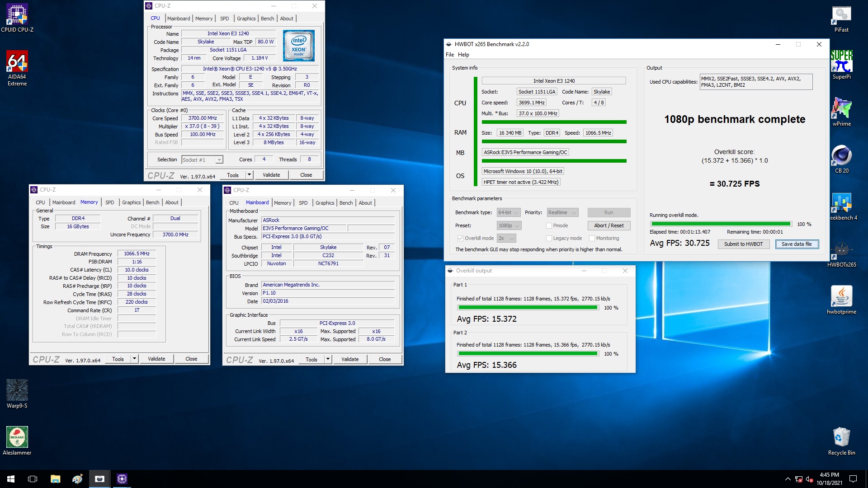This screenshot has width=868, height=488.
Task: Launch Warp9-S desktop shortcut
Action: pyautogui.click(x=17, y=394)
